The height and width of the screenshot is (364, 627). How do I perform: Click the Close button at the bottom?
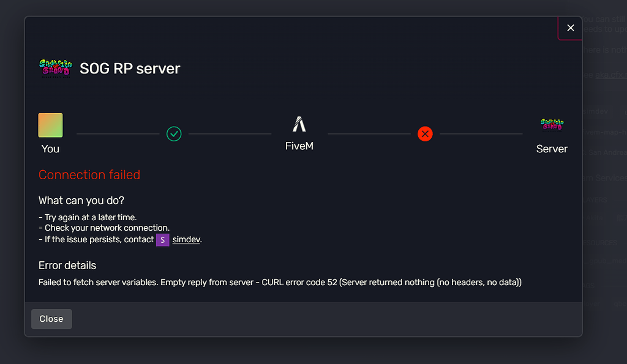coord(51,319)
